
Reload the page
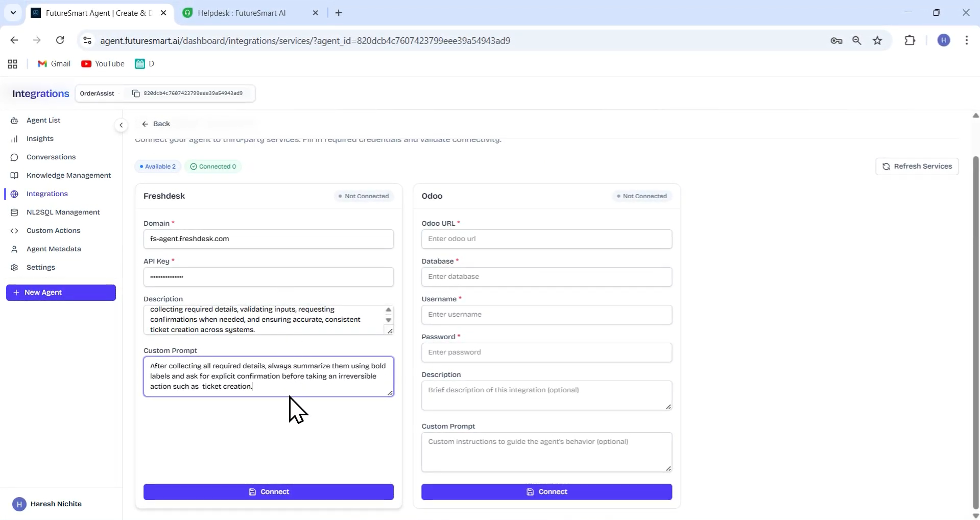[x=60, y=40]
